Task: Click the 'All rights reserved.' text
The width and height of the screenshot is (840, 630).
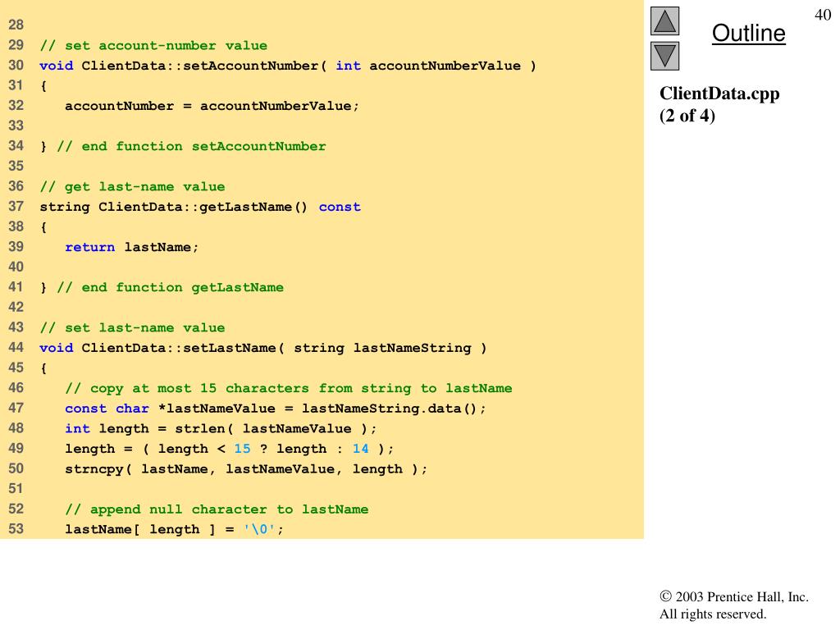Action: pos(713,614)
